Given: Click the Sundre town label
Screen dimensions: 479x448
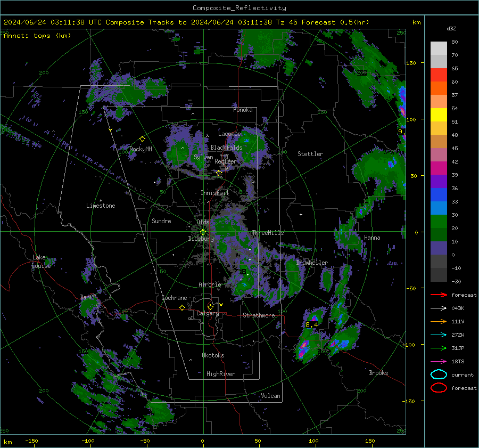Looking at the screenshot, I should pos(161,221).
